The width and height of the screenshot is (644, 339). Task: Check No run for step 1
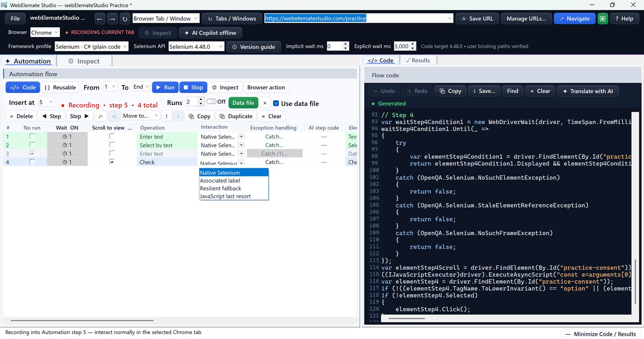coord(32,136)
